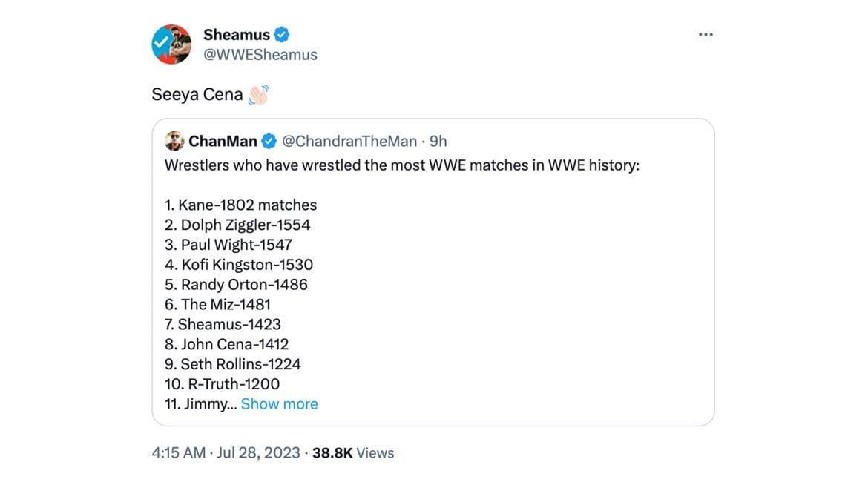Expand quoted tweet with Show more
Image resolution: width=868 pixels, height=488 pixels.
click(x=279, y=404)
